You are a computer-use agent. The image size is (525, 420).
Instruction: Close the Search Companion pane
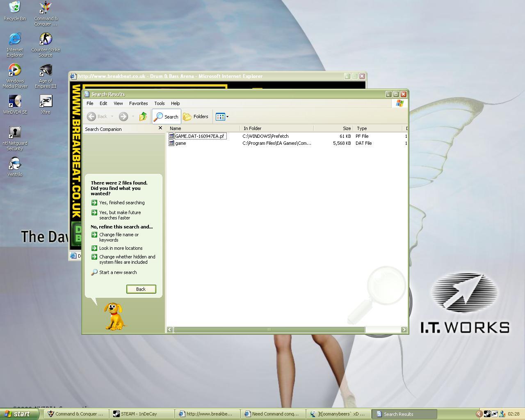160,128
